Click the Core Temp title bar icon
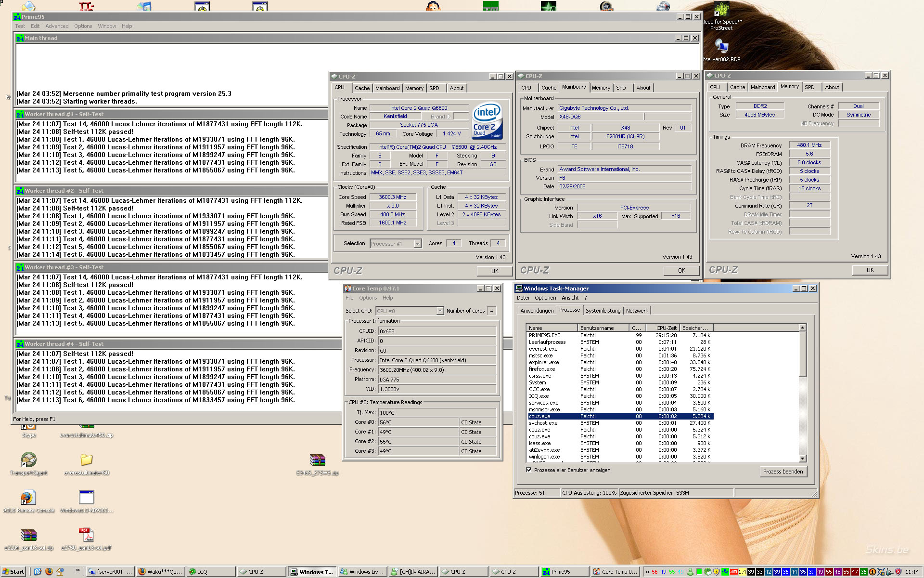Viewport: 924px width, 578px height. coord(347,289)
